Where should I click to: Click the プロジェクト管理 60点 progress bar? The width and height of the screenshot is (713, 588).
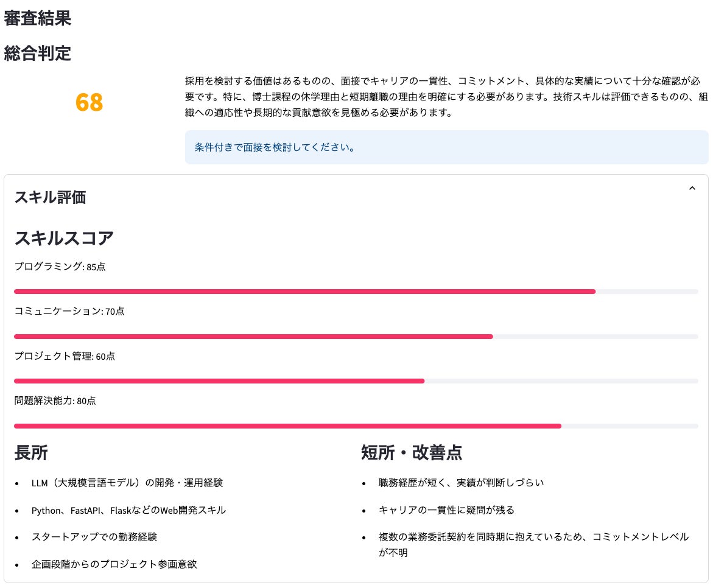coord(356,381)
